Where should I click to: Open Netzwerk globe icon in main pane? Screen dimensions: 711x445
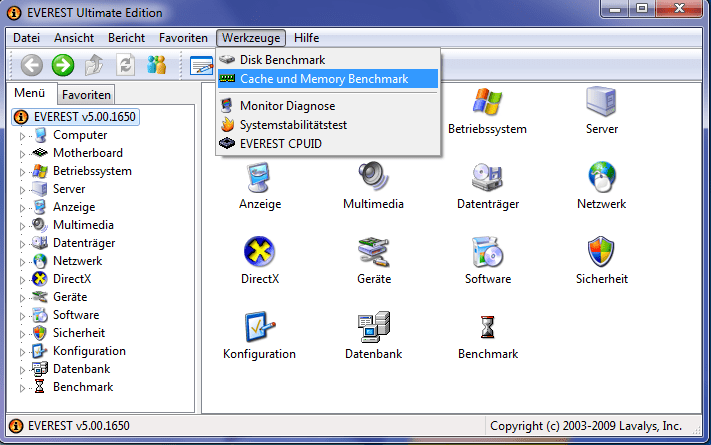601,176
